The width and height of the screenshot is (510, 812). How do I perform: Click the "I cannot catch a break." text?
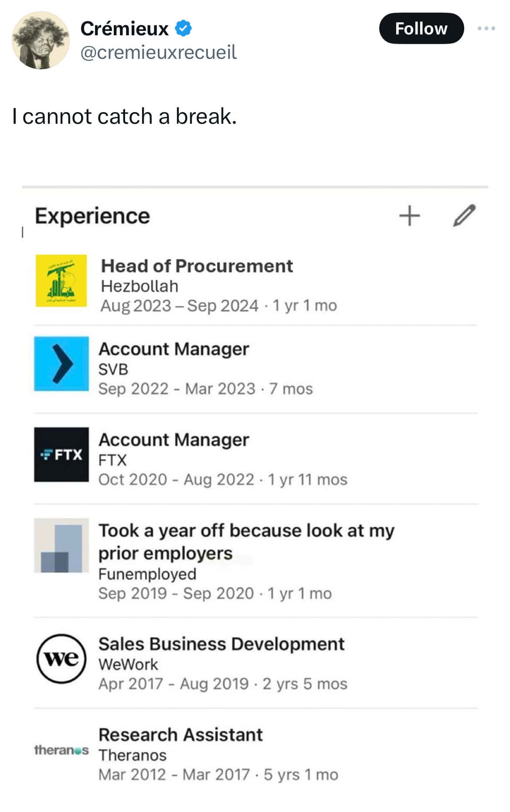(125, 116)
